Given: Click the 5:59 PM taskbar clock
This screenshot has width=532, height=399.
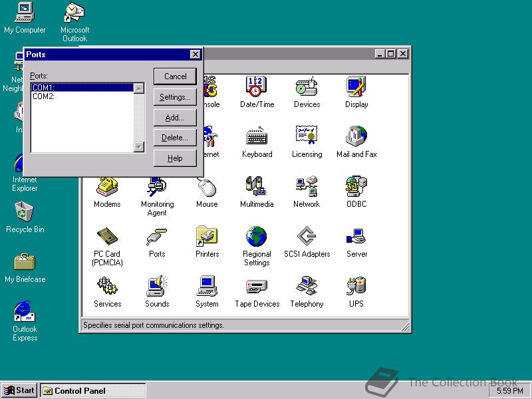Looking at the screenshot, I should click(509, 391).
